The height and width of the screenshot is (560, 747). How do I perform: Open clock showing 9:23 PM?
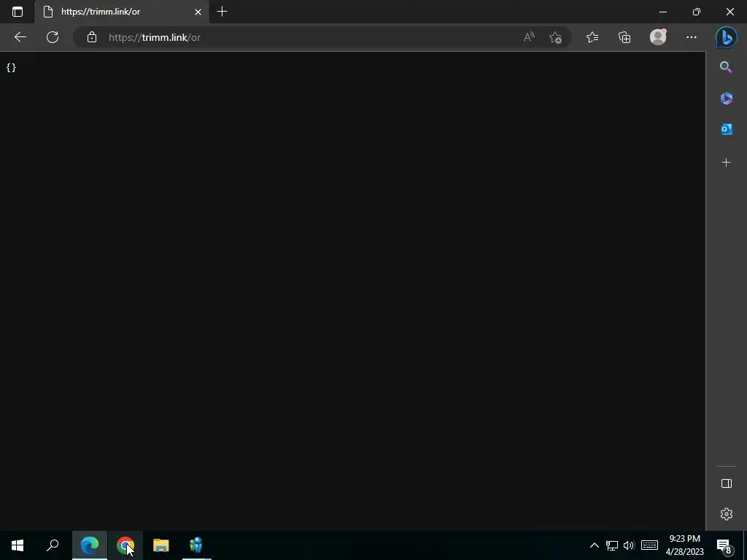pyautogui.click(x=684, y=545)
